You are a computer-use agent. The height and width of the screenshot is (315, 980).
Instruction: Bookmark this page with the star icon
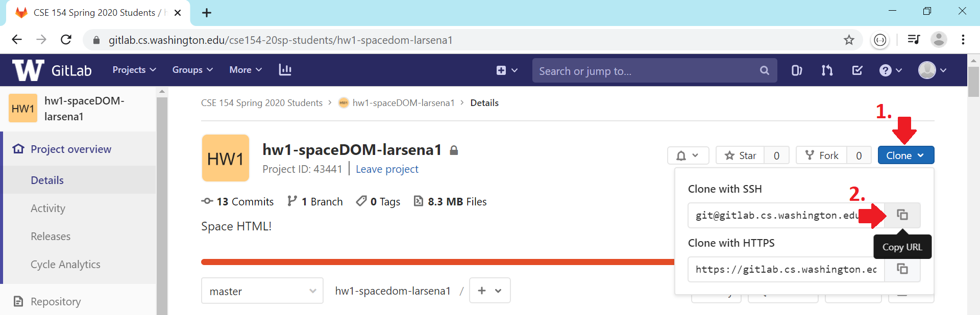(x=848, y=40)
